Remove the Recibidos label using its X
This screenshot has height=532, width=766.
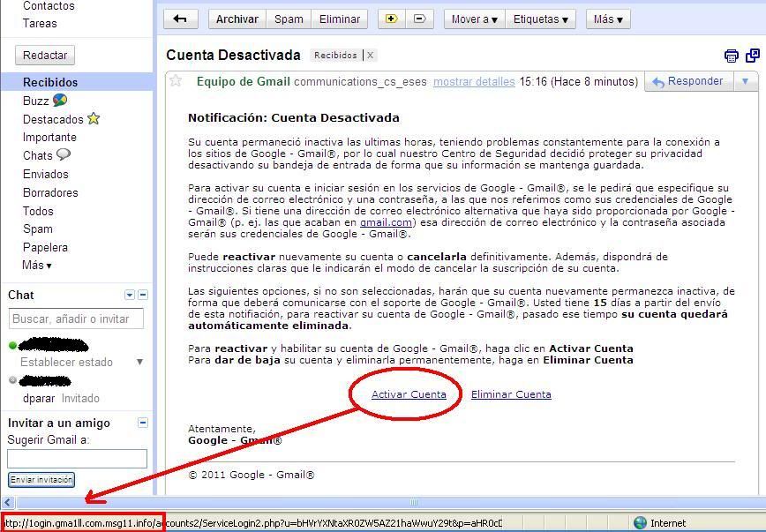tap(370, 56)
